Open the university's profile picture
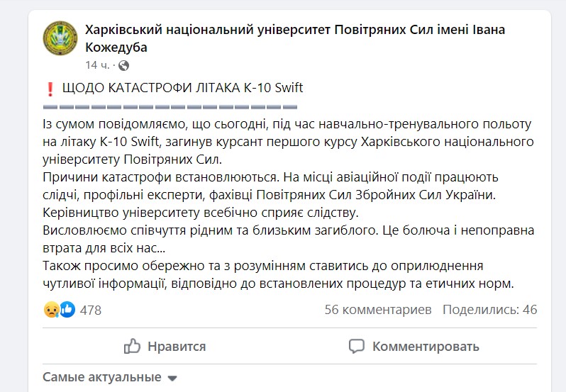566x392 pixels. [x=60, y=38]
